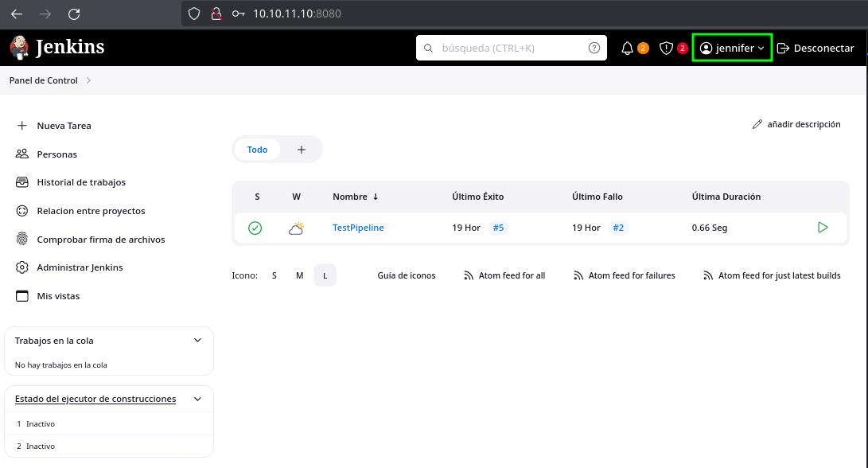868x468 pixels.
Task: Click the gear icon for Administrar Jenkins
Action: tap(21, 267)
